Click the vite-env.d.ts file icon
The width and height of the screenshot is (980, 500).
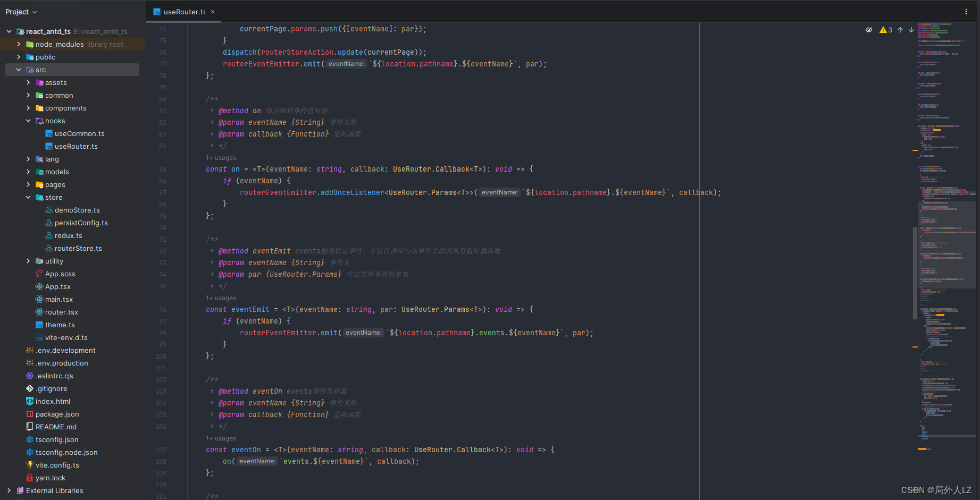pyautogui.click(x=39, y=337)
